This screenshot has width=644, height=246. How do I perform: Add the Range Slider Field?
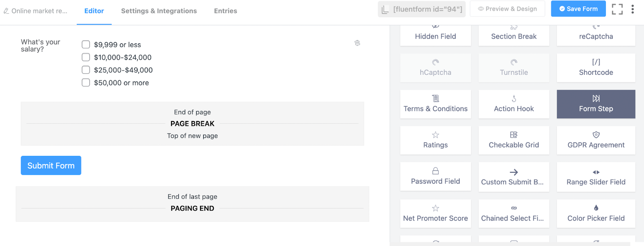(x=596, y=177)
